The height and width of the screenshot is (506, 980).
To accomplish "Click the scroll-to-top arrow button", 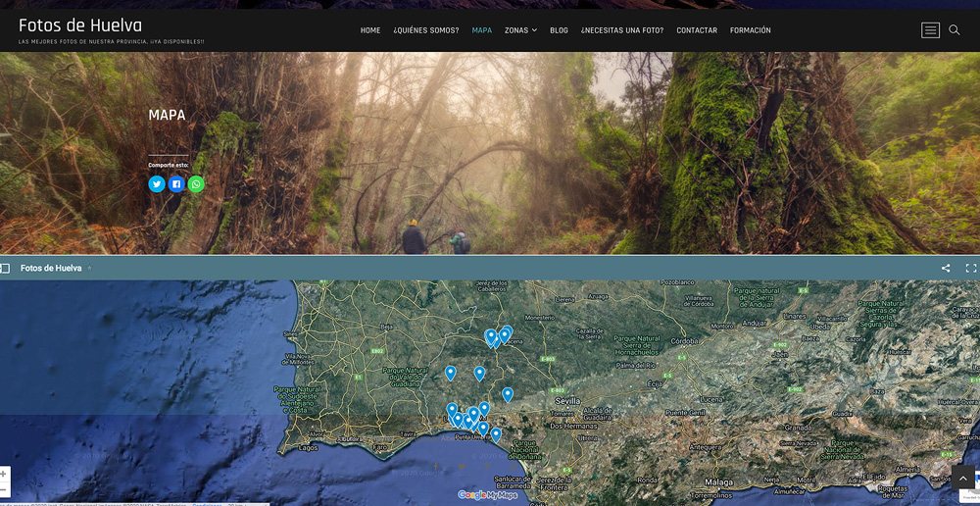I will pos(963,478).
